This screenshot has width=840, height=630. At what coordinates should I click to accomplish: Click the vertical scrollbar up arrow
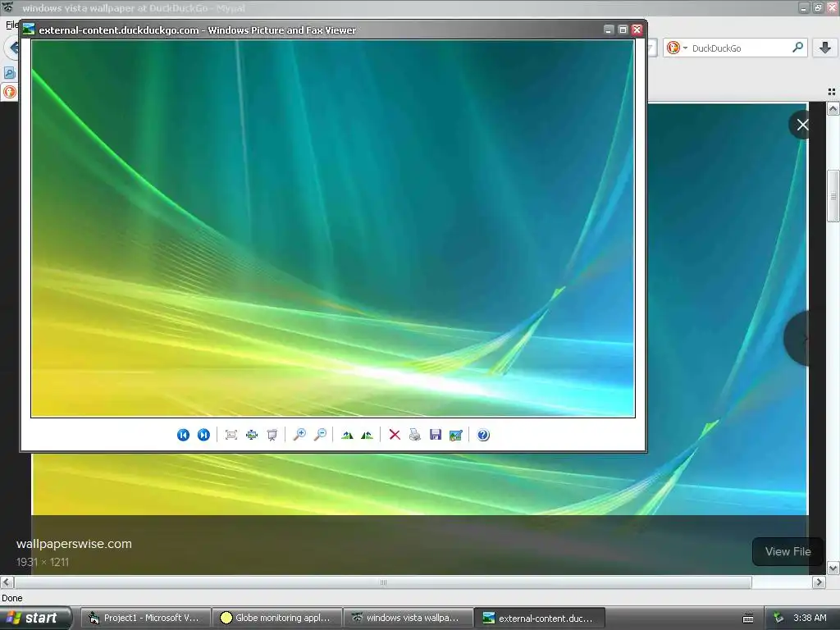pyautogui.click(x=833, y=109)
